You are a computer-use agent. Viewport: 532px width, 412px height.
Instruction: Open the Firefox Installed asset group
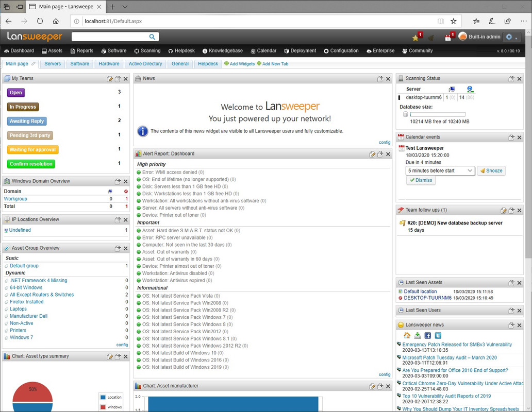coord(26,302)
